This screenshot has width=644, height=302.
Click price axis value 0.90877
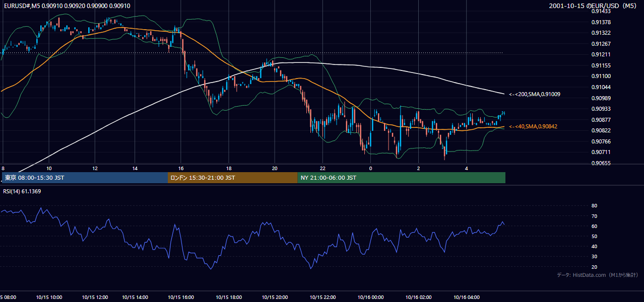coord(601,120)
